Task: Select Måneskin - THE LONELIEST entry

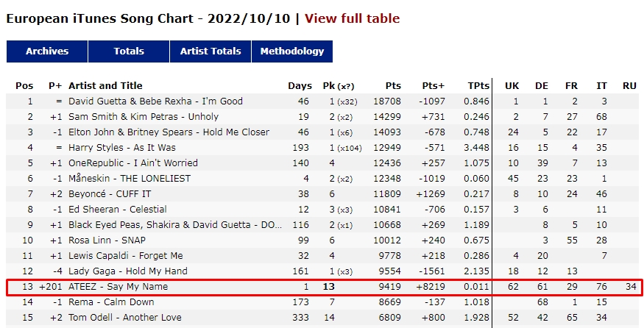Action: coord(130,179)
